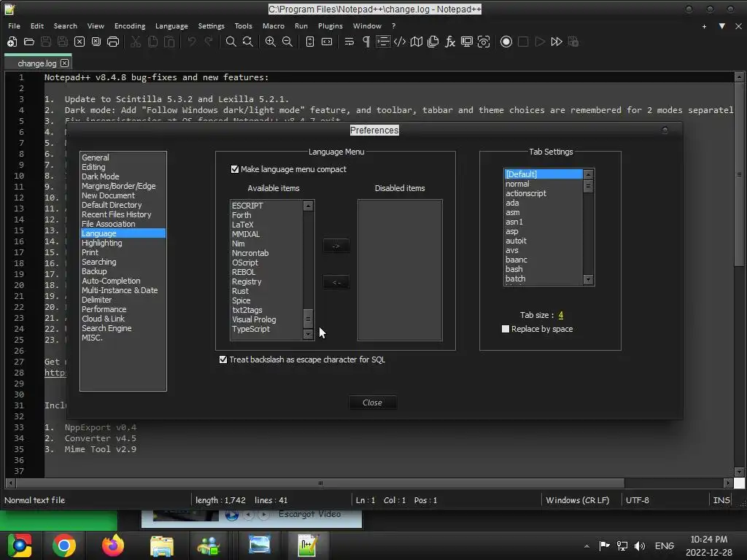Open the Function List fx icon
This screenshot has width=747, height=560.
450,42
